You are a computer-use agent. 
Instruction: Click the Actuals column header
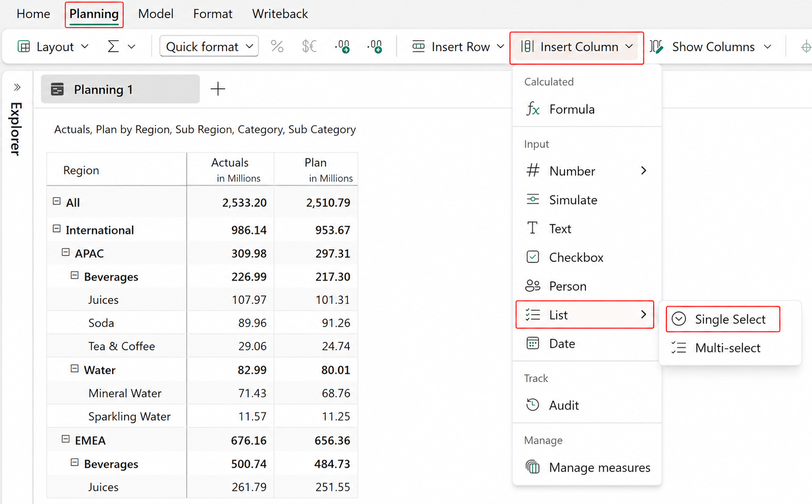pos(231,169)
